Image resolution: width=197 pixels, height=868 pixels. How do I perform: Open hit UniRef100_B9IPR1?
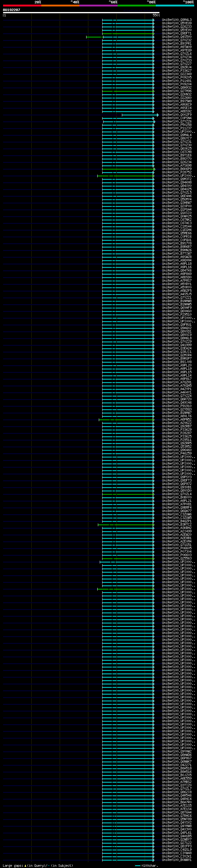177,43
